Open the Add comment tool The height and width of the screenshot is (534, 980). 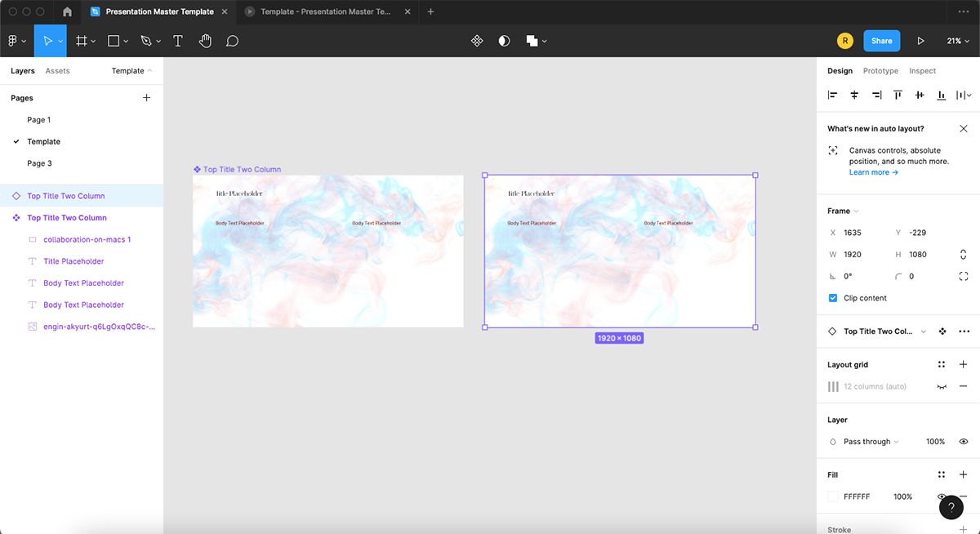233,40
